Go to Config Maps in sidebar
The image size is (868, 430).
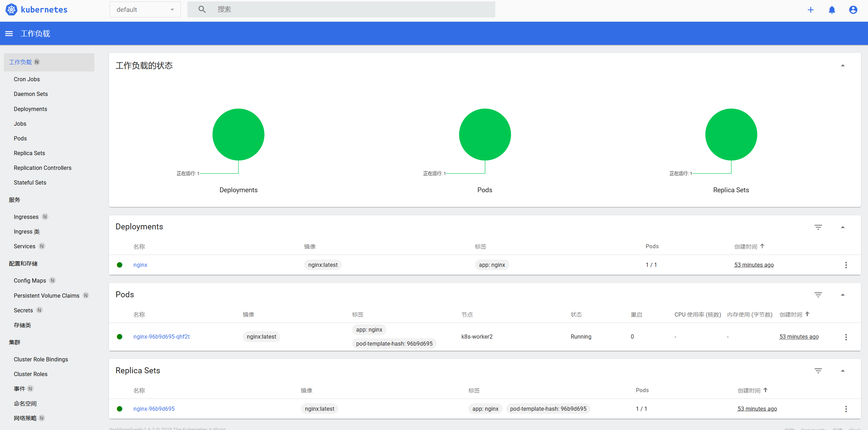coord(30,280)
